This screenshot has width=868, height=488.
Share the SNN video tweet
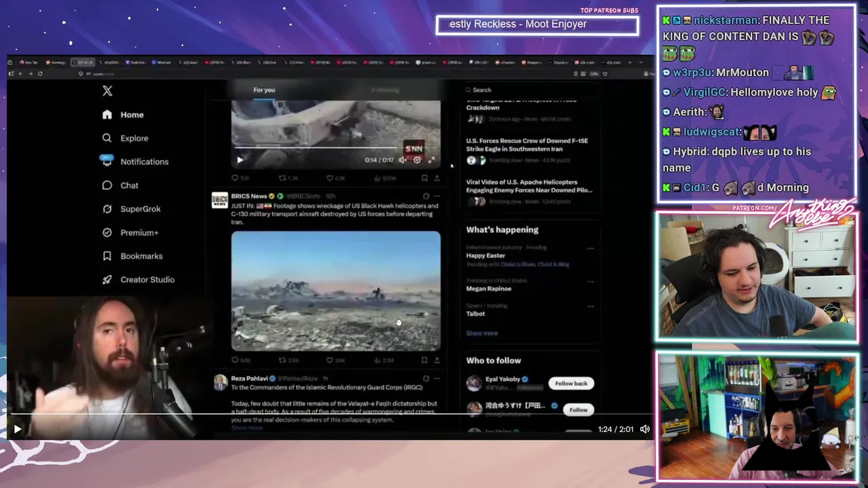(437, 178)
